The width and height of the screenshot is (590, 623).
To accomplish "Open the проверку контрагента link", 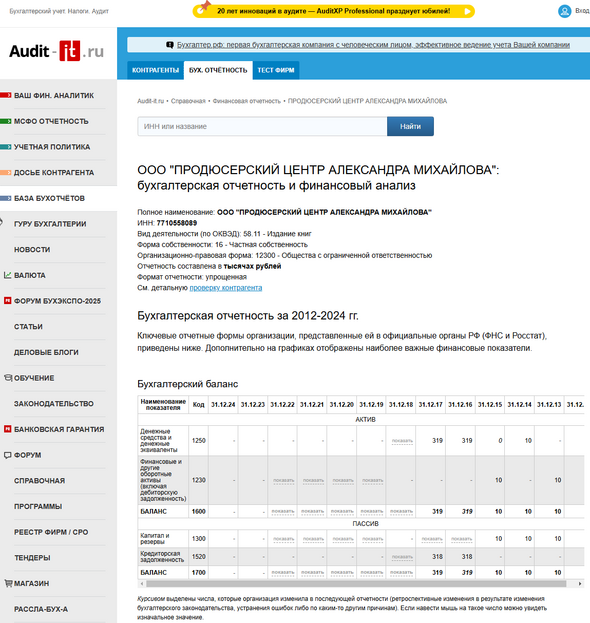I will (x=226, y=288).
